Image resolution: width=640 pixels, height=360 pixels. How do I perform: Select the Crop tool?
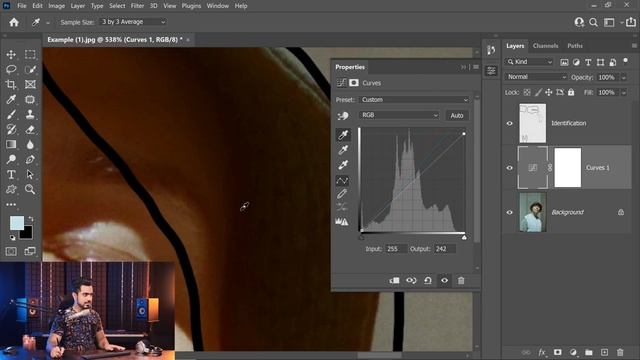click(x=11, y=84)
